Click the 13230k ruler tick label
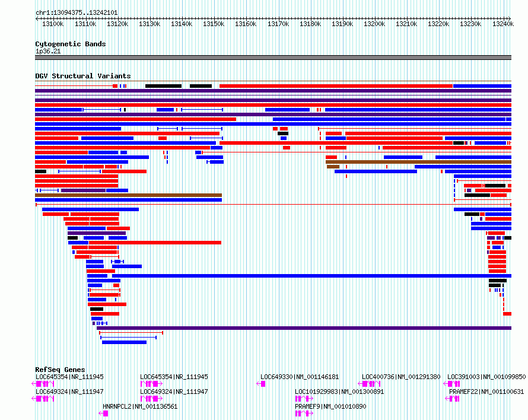This screenshot has height=420, width=528. point(470,24)
